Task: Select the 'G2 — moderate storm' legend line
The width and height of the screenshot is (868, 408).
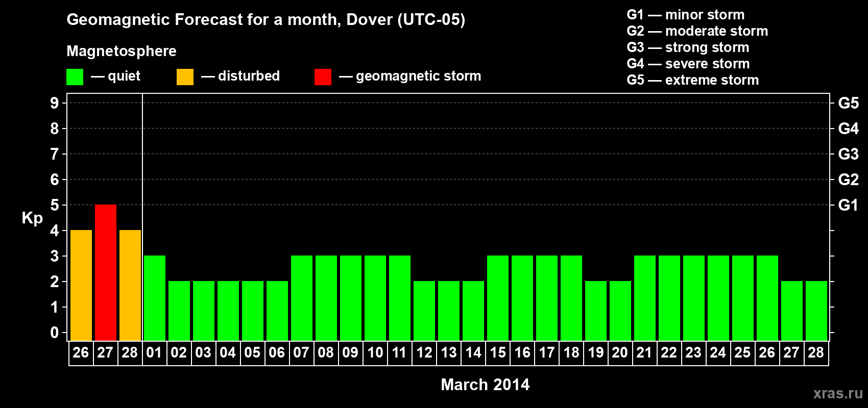Action: pos(697,31)
